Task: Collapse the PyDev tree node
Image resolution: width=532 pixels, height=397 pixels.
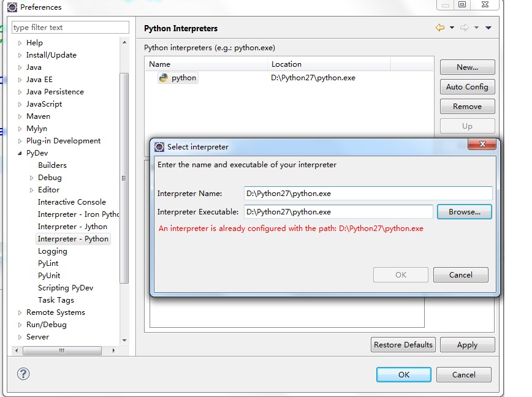Action: [x=20, y=153]
